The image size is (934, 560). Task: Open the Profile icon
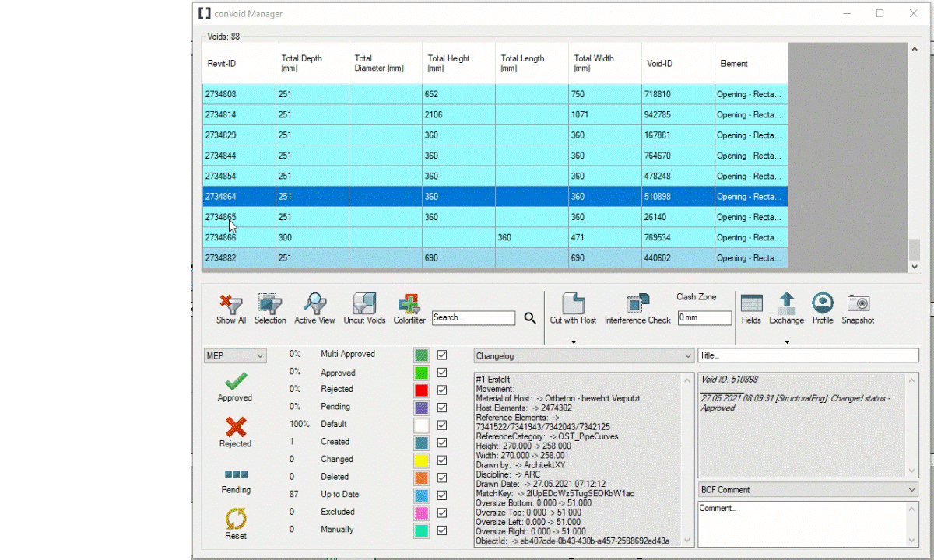823,303
